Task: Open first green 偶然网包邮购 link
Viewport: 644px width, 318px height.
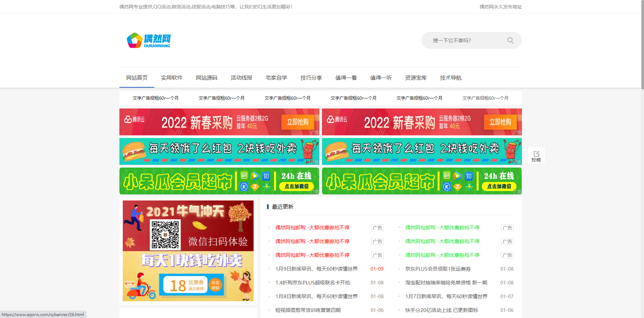Action: [x=442, y=228]
